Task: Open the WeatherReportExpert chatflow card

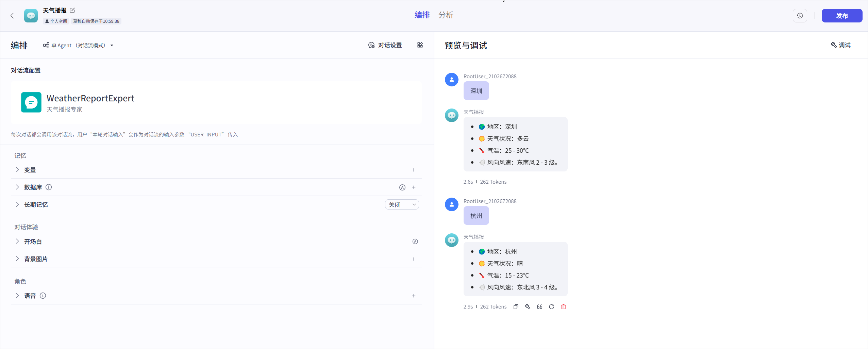Action: 216,102
